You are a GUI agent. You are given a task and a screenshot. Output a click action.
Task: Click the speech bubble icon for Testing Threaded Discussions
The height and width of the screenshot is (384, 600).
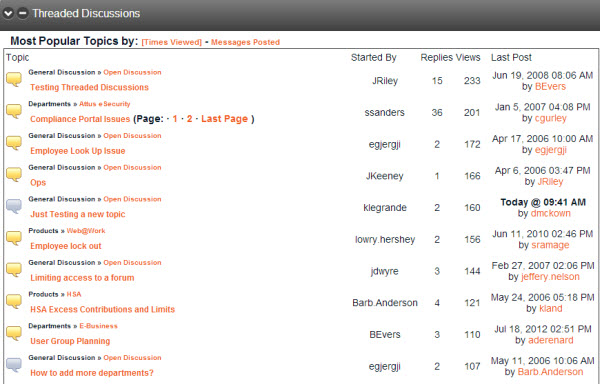click(x=14, y=80)
